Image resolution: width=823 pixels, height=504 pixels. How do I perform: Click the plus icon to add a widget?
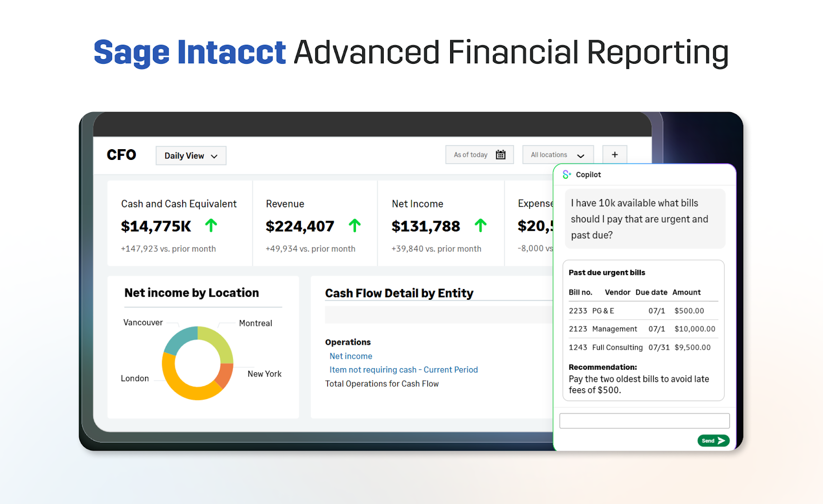pyautogui.click(x=615, y=154)
